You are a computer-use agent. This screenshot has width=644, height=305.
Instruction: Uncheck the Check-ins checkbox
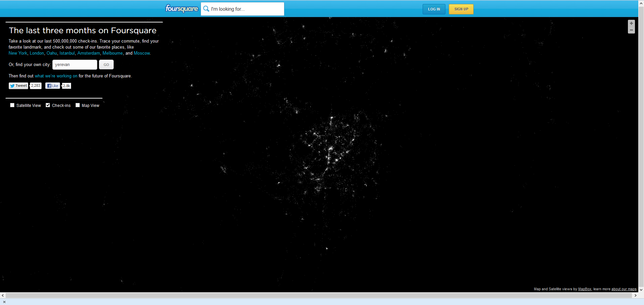tap(48, 105)
